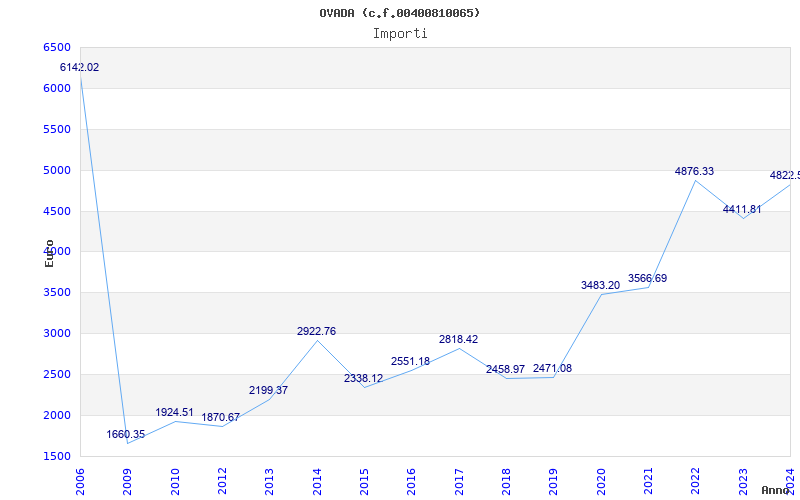Click the 2017 x-axis year
800x500 pixels.
pos(459,481)
